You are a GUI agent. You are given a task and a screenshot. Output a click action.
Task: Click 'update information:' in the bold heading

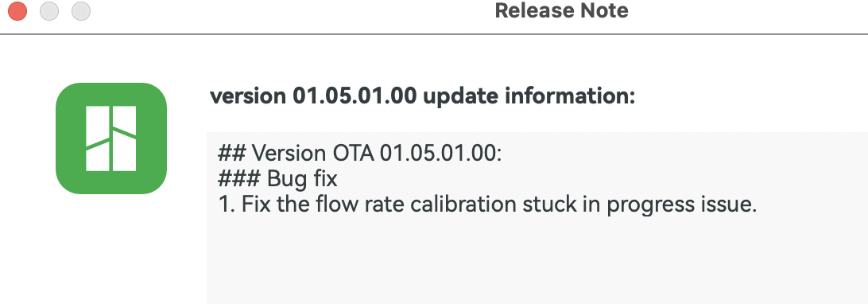coord(529,96)
